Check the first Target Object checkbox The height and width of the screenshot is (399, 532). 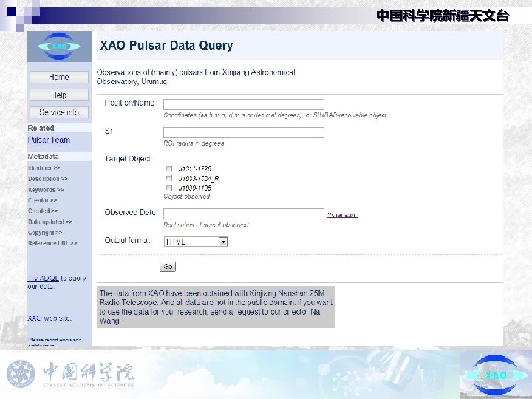point(169,168)
